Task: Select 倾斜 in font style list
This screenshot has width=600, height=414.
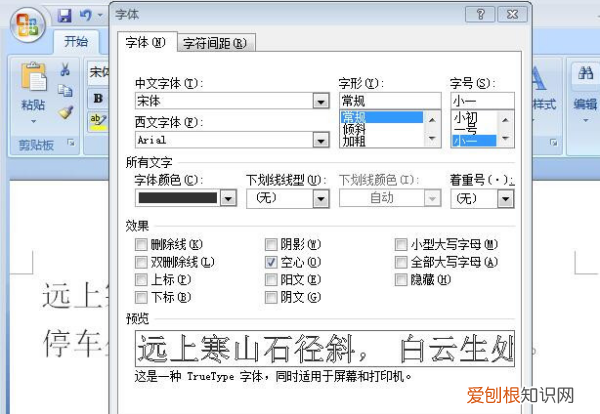Action: (x=382, y=129)
